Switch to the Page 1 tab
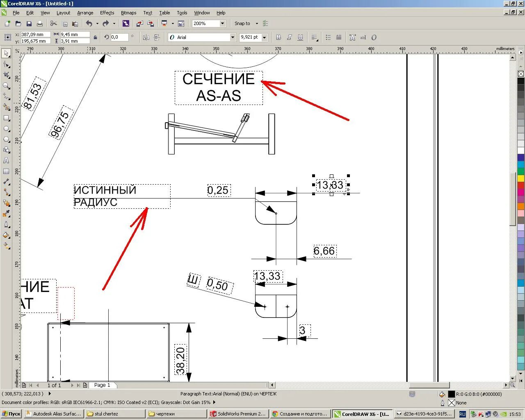 pyautogui.click(x=102, y=385)
